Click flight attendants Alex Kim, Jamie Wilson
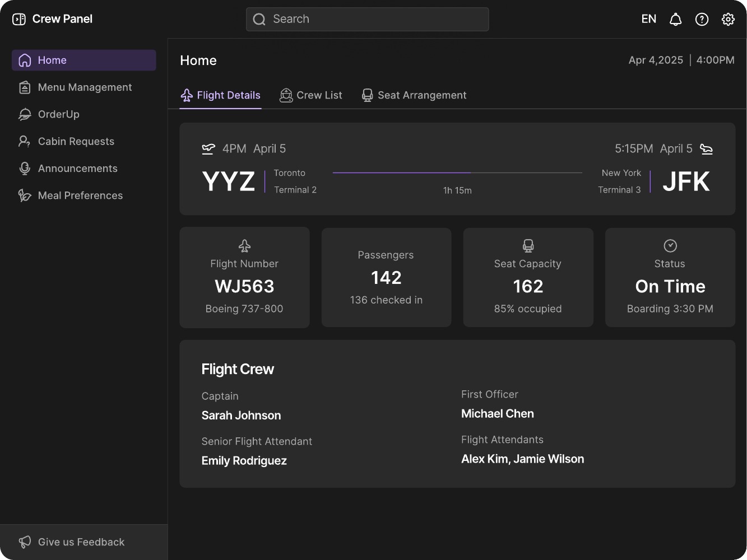747x560 pixels. [x=523, y=459]
